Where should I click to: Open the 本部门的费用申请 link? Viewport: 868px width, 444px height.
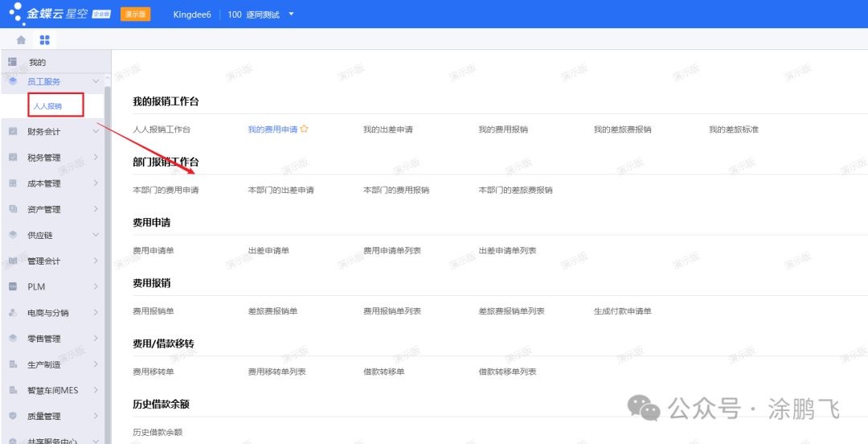166,191
